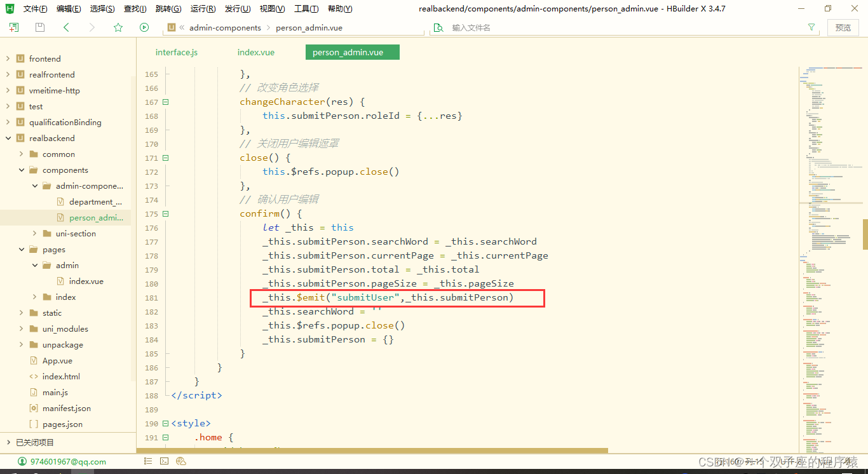Image resolution: width=868 pixels, height=474 pixels.
Task: Fold changeCharacter function at line 167
Action: point(166,102)
